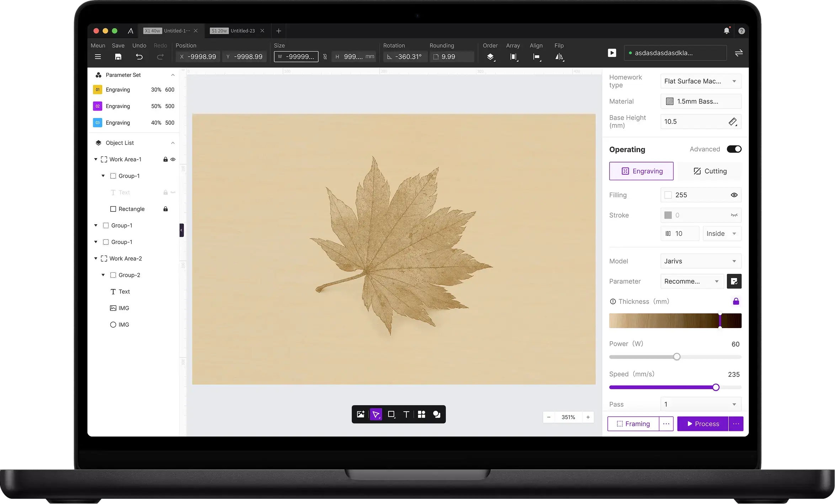Click the device switch arrows icon
This screenshot has height=504, width=835.
coord(739,53)
